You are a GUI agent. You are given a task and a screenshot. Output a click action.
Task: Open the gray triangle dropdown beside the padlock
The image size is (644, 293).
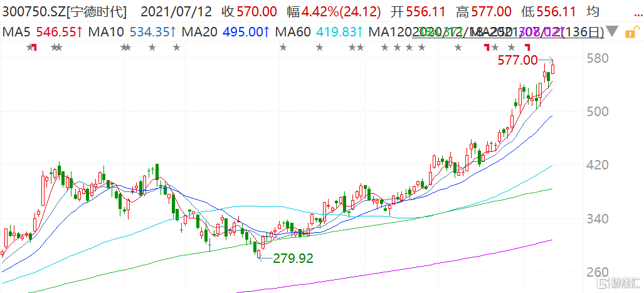click(x=613, y=31)
